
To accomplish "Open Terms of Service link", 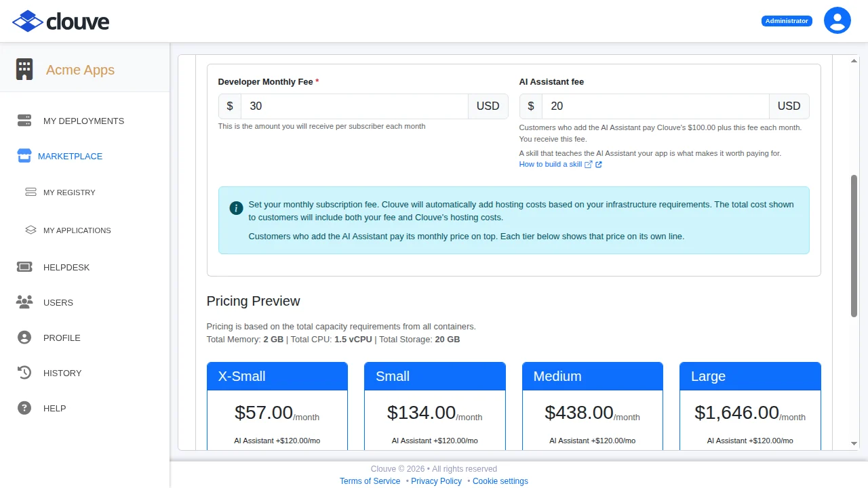I will tap(370, 481).
